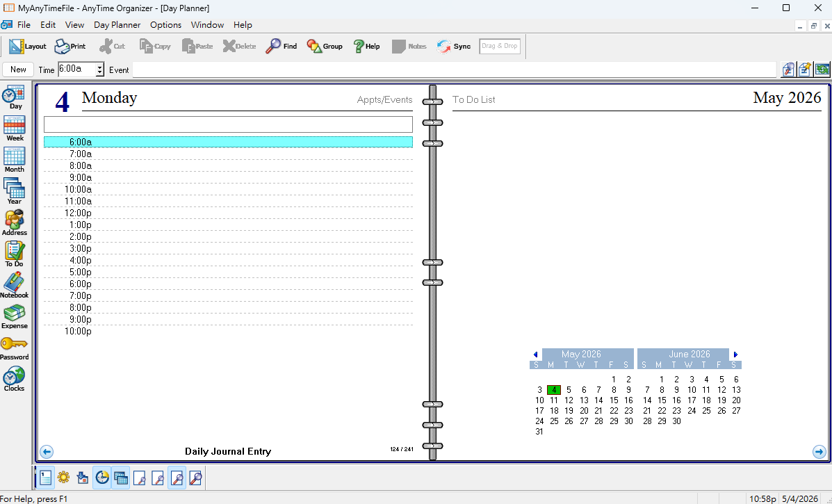
Task: Click the date 5/4/2026 in status bar
Action: click(x=800, y=498)
